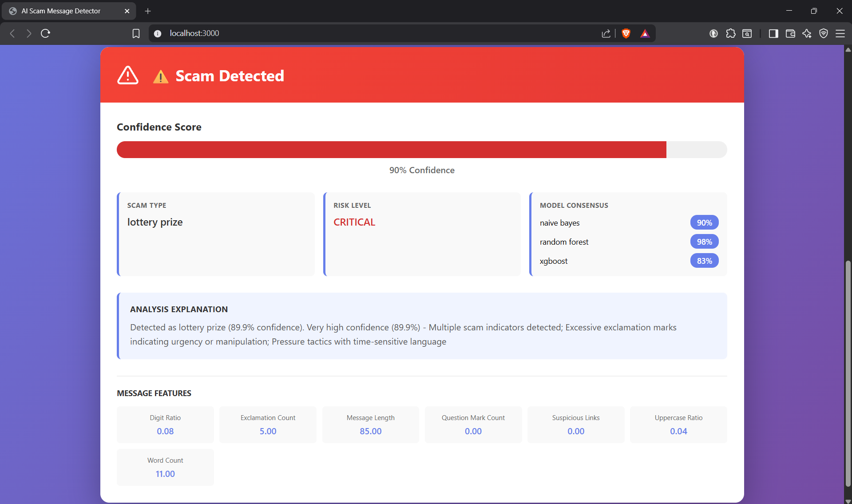Click the yellow warning emoji icon
Screen dimensions: 852x504
coord(161,77)
